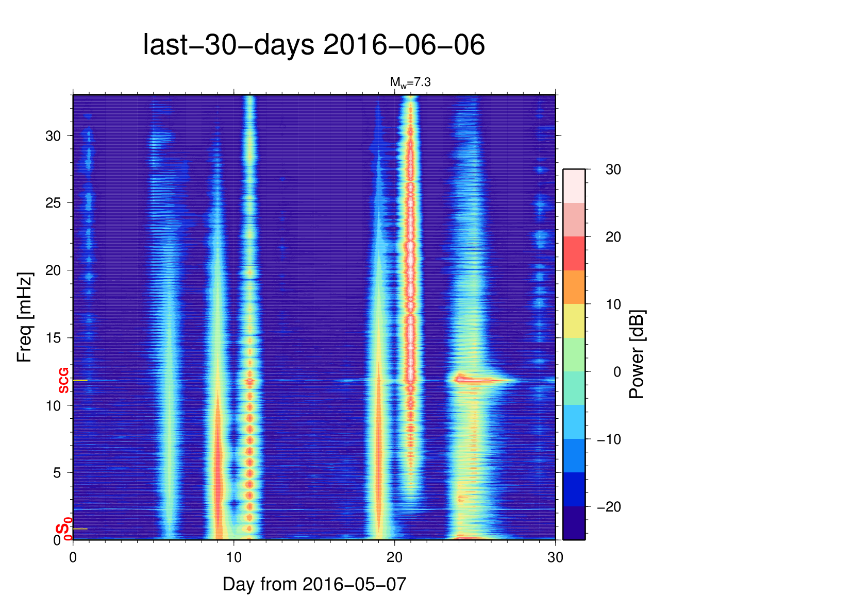Click the "Power [dB]" colorbar title
Viewport: 868px width, 613px height.
(637, 354)
